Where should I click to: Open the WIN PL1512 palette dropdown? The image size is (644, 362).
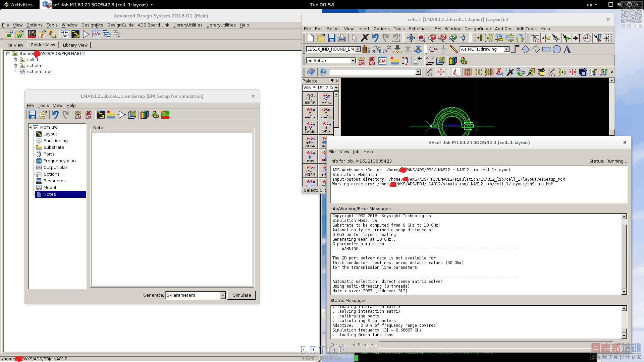pos(336,88)
